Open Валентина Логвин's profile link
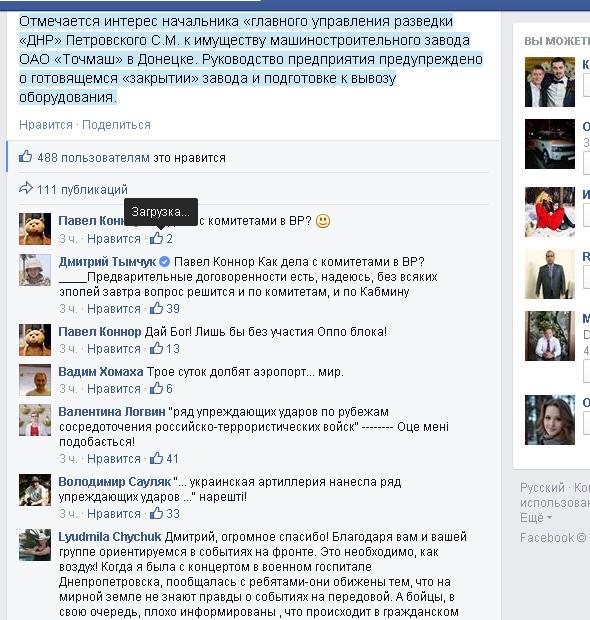 click(112, 412)
